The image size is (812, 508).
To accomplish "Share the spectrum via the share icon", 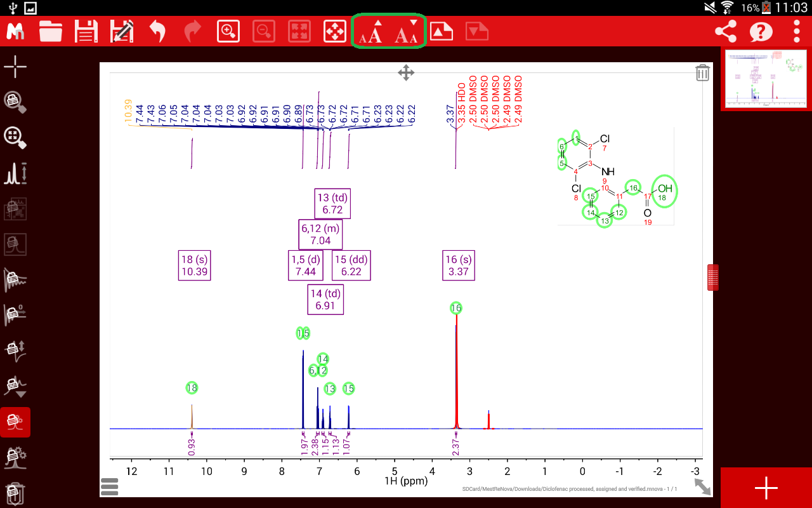I will pos(726,31).
